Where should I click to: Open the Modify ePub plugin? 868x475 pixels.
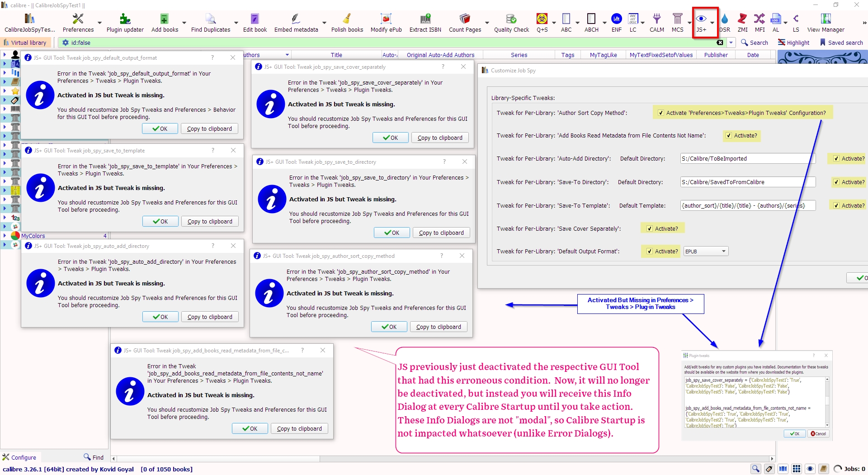(x=386, y=23)
